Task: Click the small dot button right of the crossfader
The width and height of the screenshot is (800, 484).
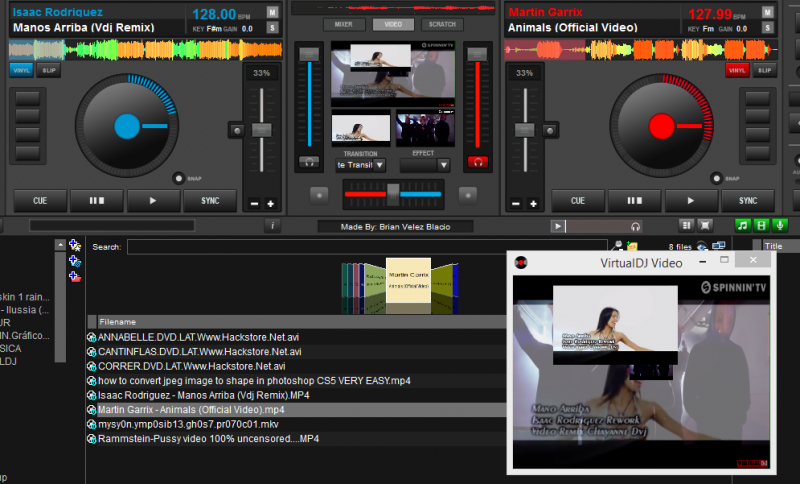Action: [x=468, y=195]
